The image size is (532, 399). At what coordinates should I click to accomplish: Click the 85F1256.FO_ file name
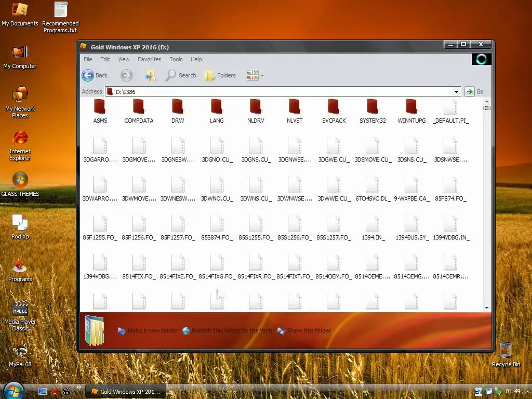(139, 237)
